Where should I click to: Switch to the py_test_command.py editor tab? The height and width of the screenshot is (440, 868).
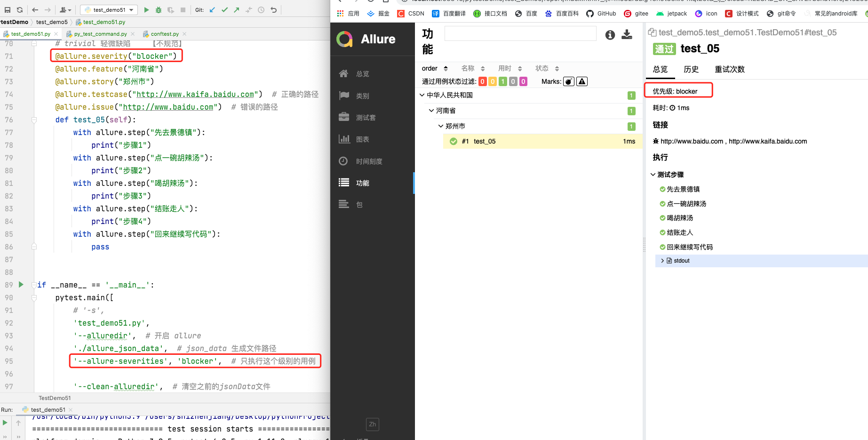click(100, 34)
